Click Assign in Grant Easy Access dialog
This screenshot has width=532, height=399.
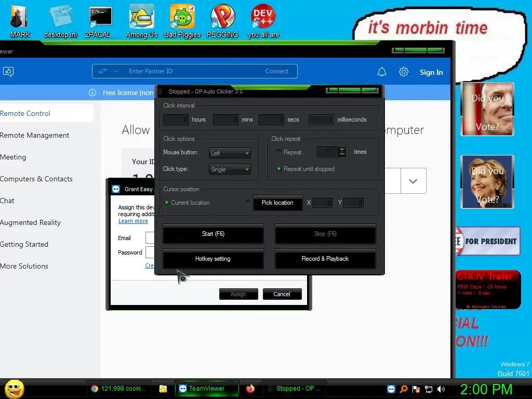[x=238, y=294]
